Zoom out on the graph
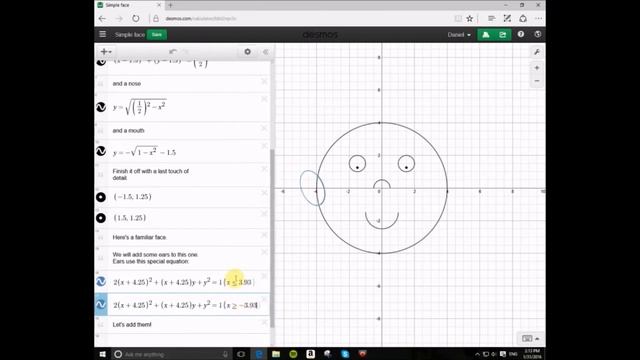Image resolution: width=640 pixels, height=360 pixels. (537, 81)
